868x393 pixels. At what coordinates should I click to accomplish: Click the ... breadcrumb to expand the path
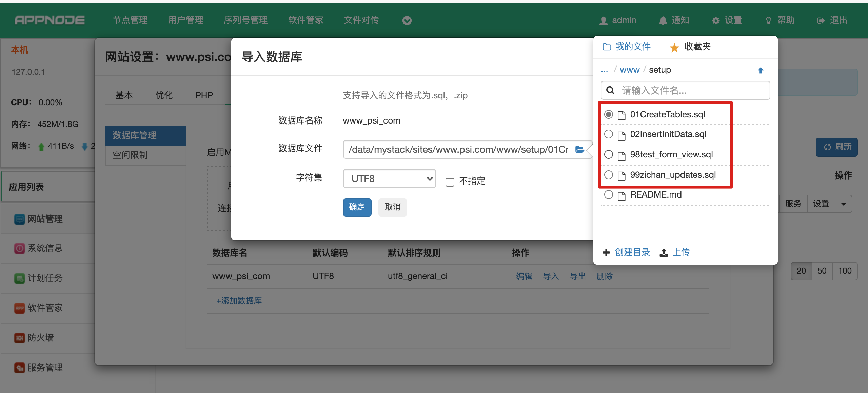[604, 70]
